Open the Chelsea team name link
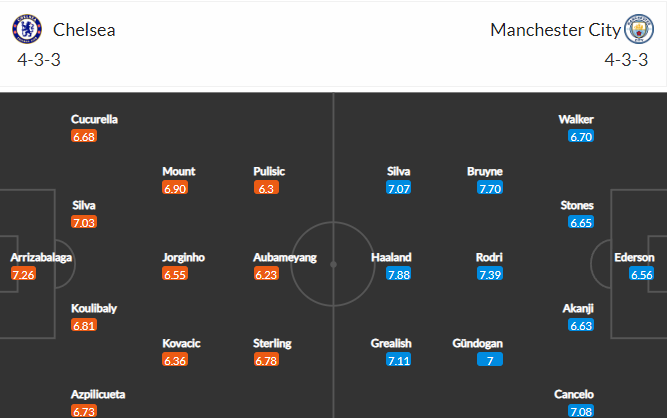668x418 pixels. point(84,30)
